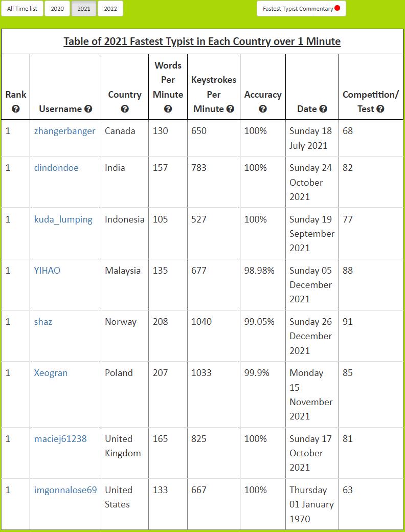
Task: Open the Xeogran username link
Action: pos(51,373)
